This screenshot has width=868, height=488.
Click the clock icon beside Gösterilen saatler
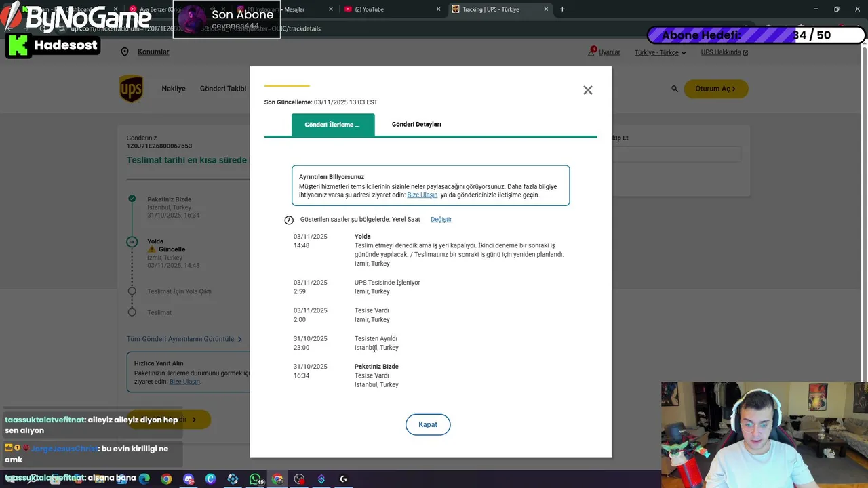tap(289, 220)
